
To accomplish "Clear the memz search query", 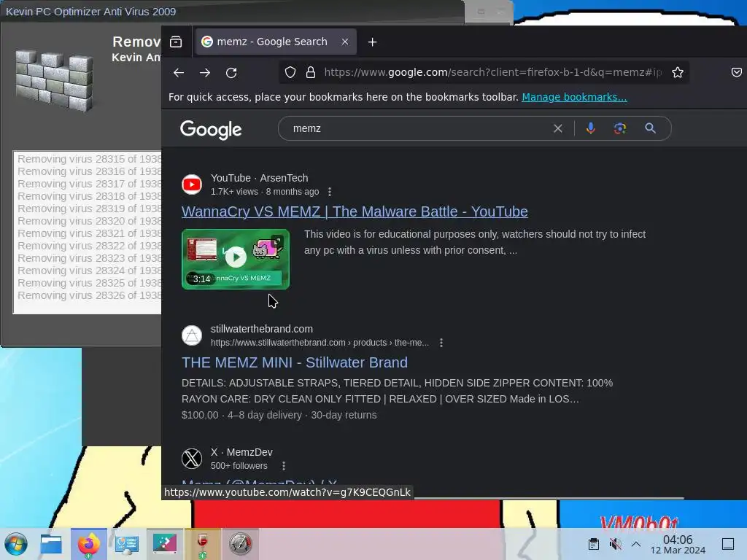I will tap(558, 128).
